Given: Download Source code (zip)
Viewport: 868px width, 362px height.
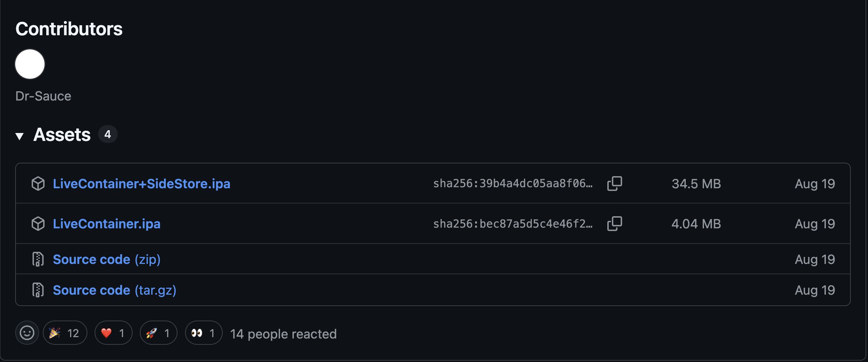Looking at the screenshot, I should point(107,259).
